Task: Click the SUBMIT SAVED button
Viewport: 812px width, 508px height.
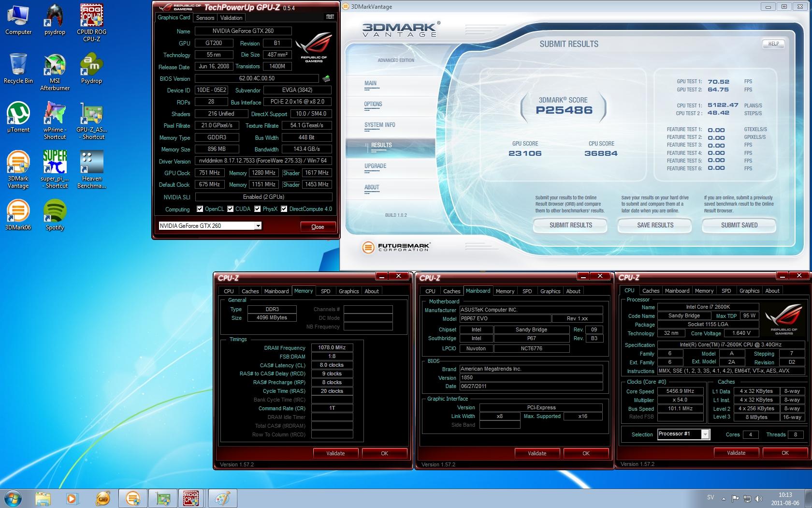Action: pyautogui.click(x=739, y=225)
